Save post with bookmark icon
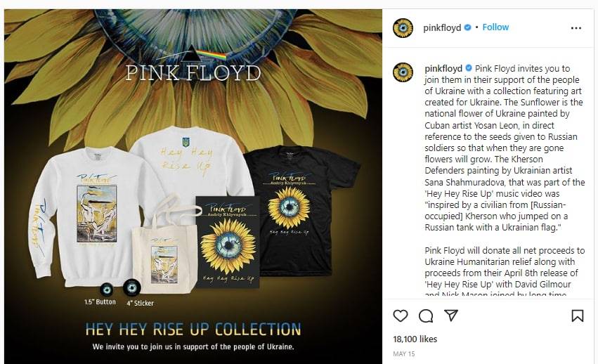The width and height of the screenshot is (598, 364). pos(578,316)
